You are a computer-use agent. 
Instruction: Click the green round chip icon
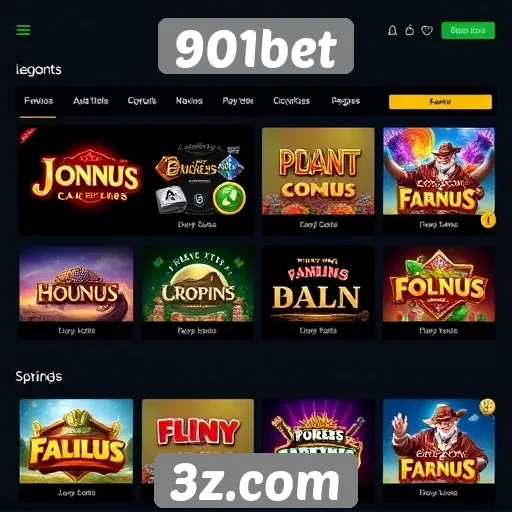pos(229,198)
